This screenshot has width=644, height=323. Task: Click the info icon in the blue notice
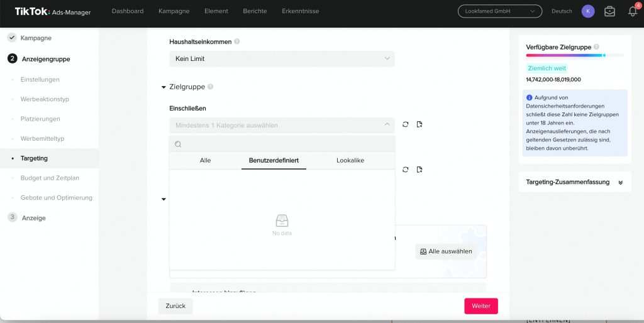[530, 97]
